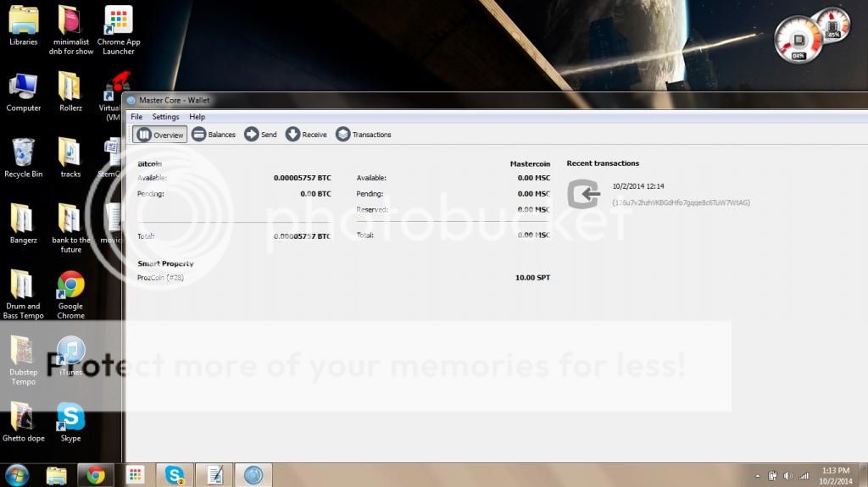Click the Master Core wallet title bar icon
This screenshot has height=487, width=868.
pyautogui.click(x=131, y=100)
